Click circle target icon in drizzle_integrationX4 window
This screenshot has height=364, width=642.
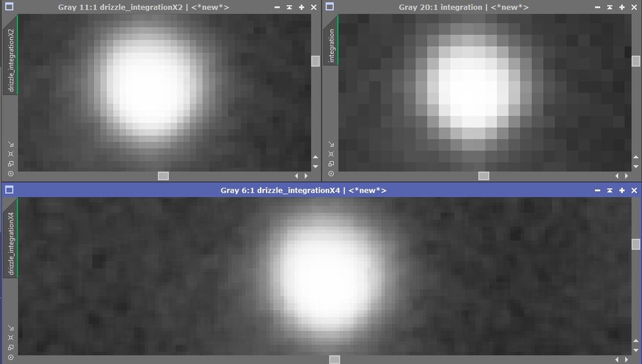point(10,356)
